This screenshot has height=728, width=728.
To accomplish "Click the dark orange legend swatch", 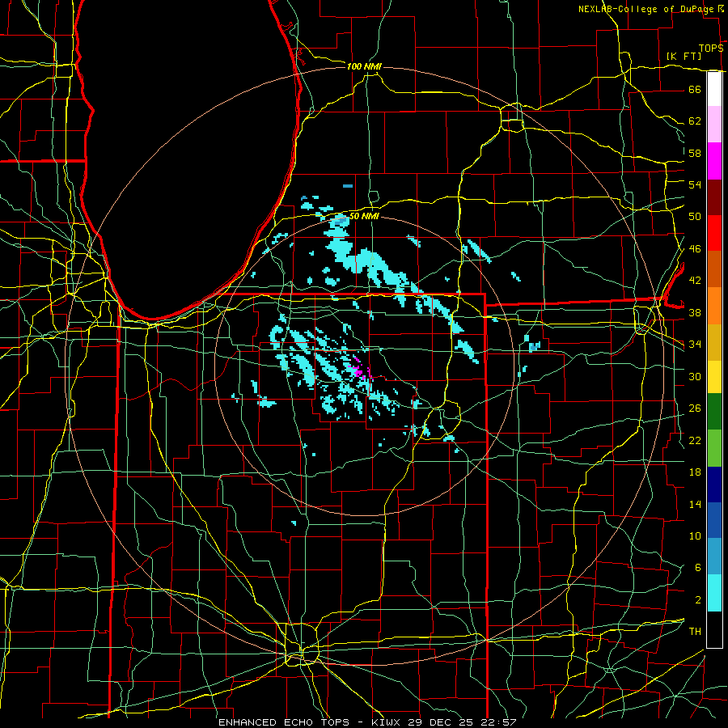I will click(x=714, y=269).
